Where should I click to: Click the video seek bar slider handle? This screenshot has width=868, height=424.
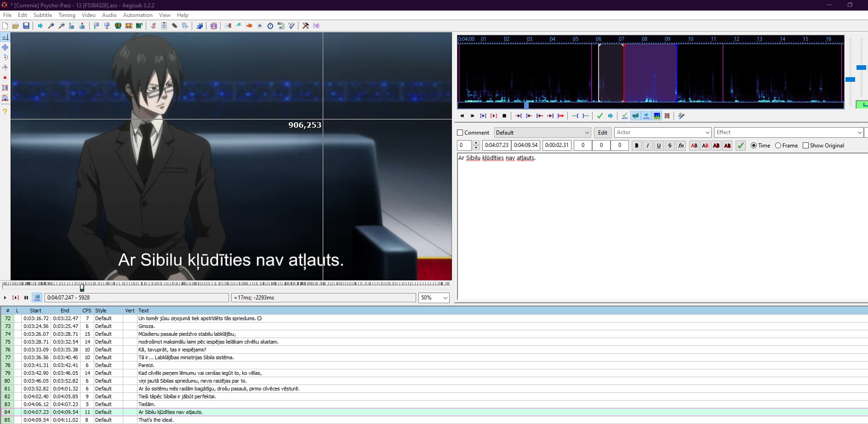(82, 288)
